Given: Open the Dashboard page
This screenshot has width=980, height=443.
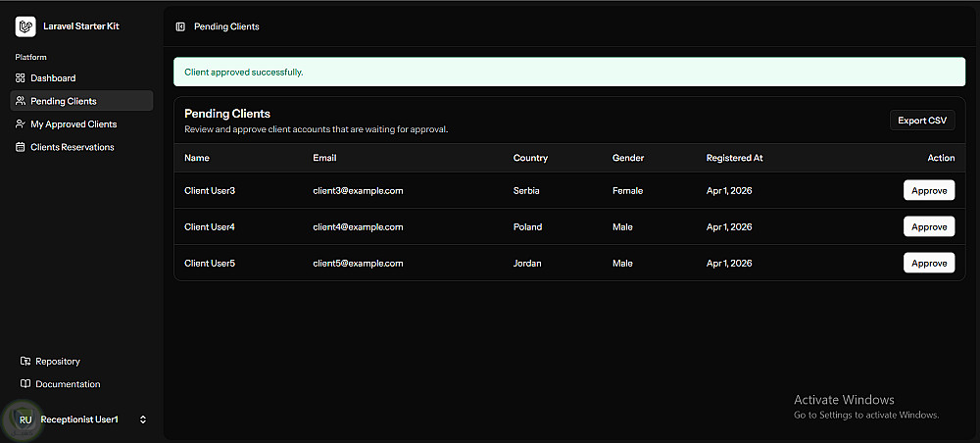Looking at the screenshot, I should (82, 78).
